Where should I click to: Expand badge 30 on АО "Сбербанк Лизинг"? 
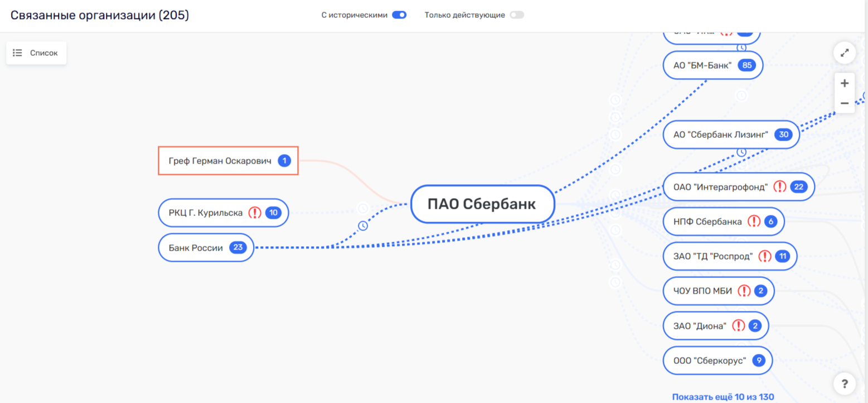click(x=784, y=135)
